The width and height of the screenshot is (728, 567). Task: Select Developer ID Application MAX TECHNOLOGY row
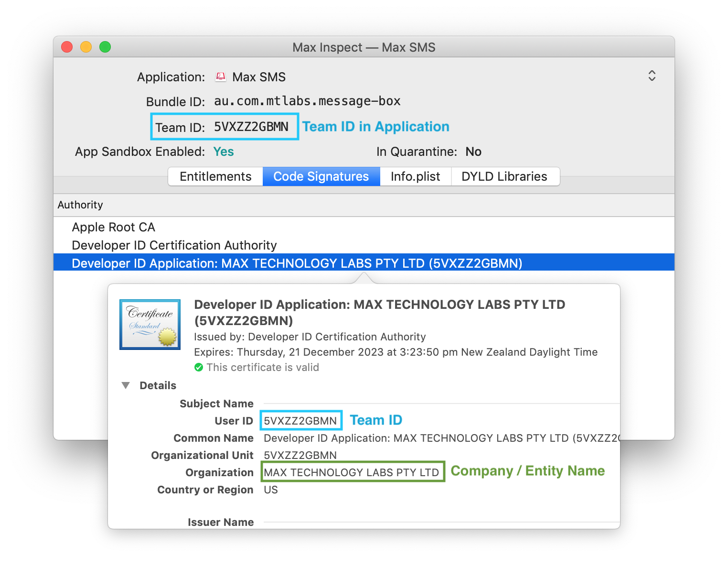tap(297, 263)
